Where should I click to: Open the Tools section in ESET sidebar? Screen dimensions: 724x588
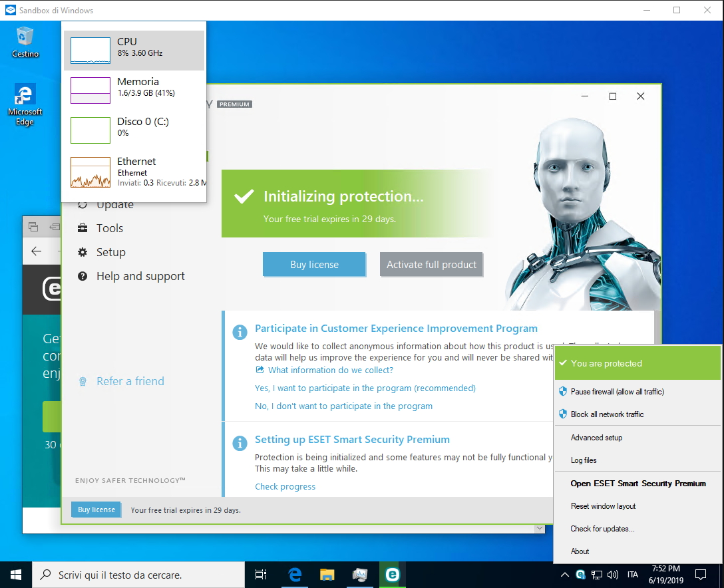(109, 228)
